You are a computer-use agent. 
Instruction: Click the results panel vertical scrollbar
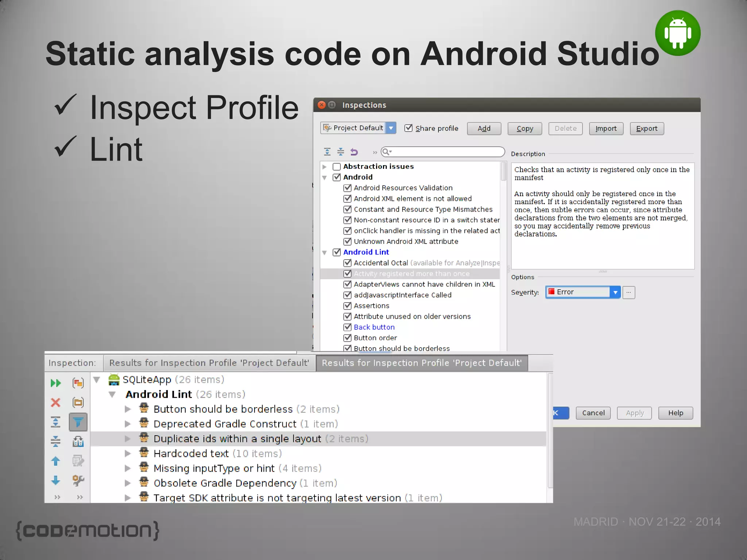point(550,430)
